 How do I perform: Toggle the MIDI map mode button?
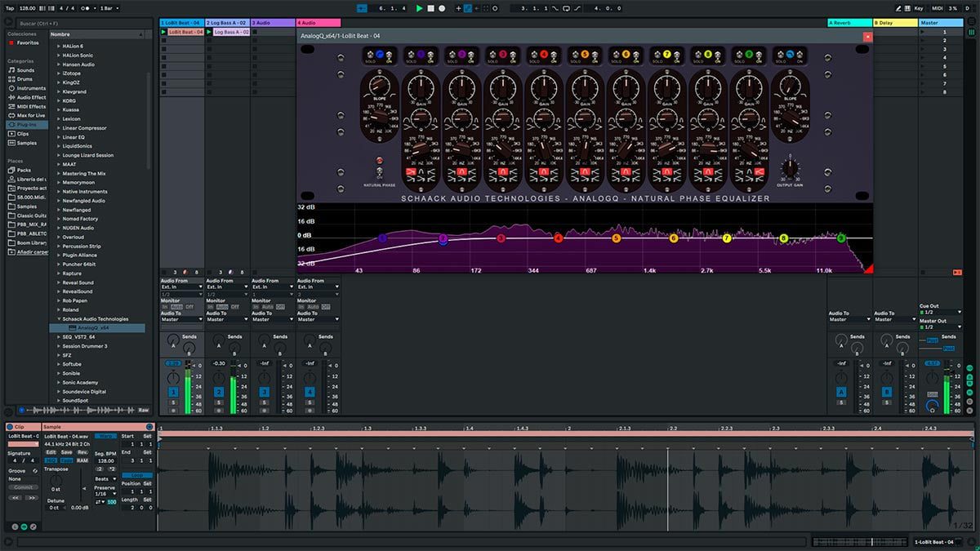(937, 8)
